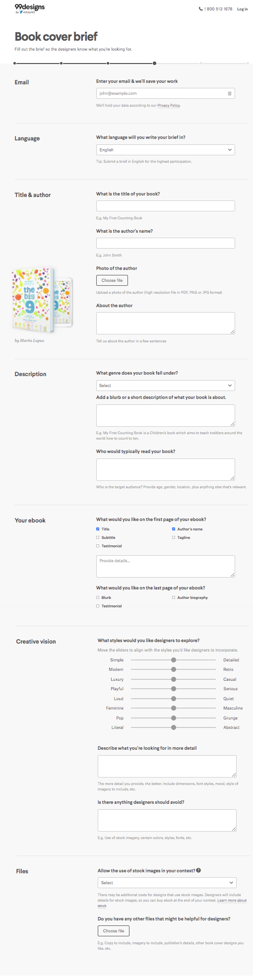Click the phone number icon in header
Image resolution: width=253 pixels, height=980 pixels.
(x=201, y=9)
